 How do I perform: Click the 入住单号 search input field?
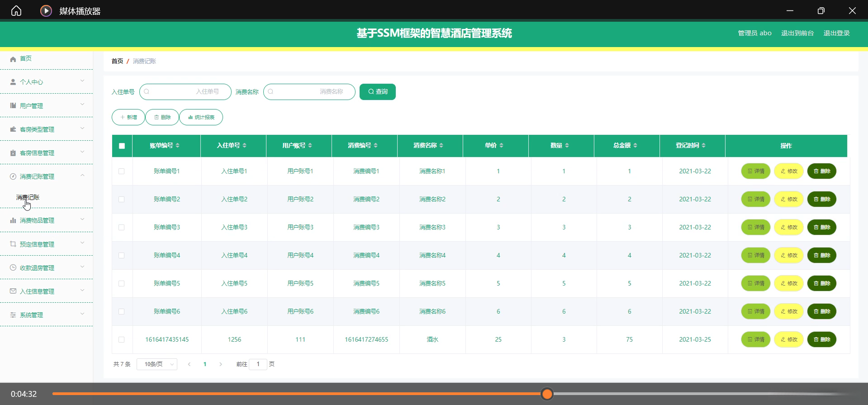185,92
